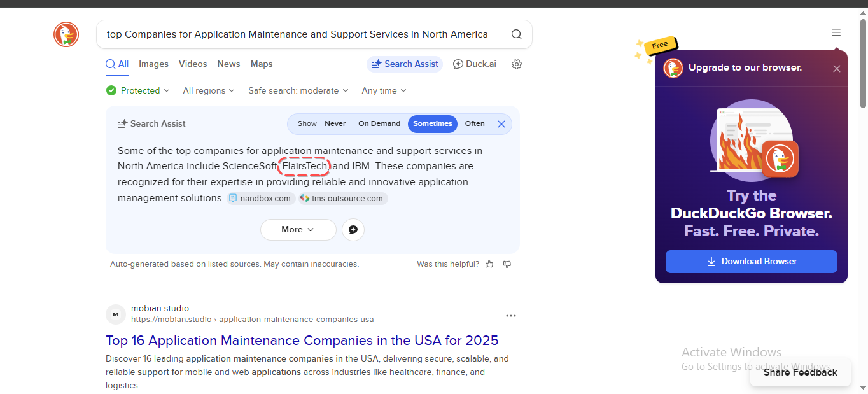Click inside the search query input field
This screenshot has height=394, width=868.
point(299,34)
